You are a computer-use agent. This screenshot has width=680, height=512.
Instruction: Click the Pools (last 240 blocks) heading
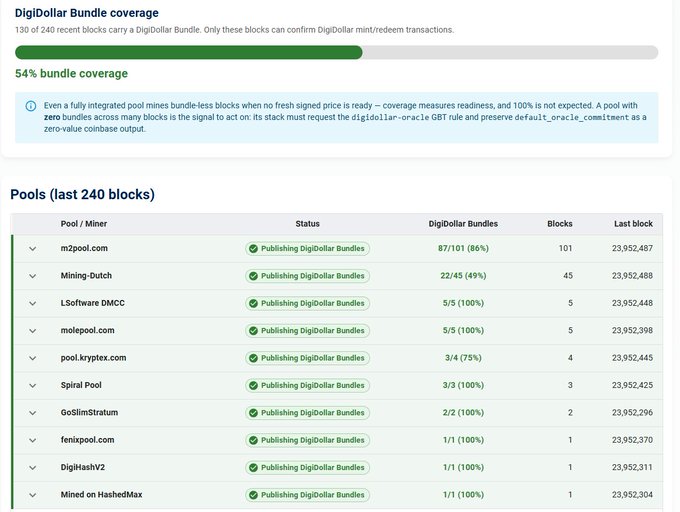82,194
